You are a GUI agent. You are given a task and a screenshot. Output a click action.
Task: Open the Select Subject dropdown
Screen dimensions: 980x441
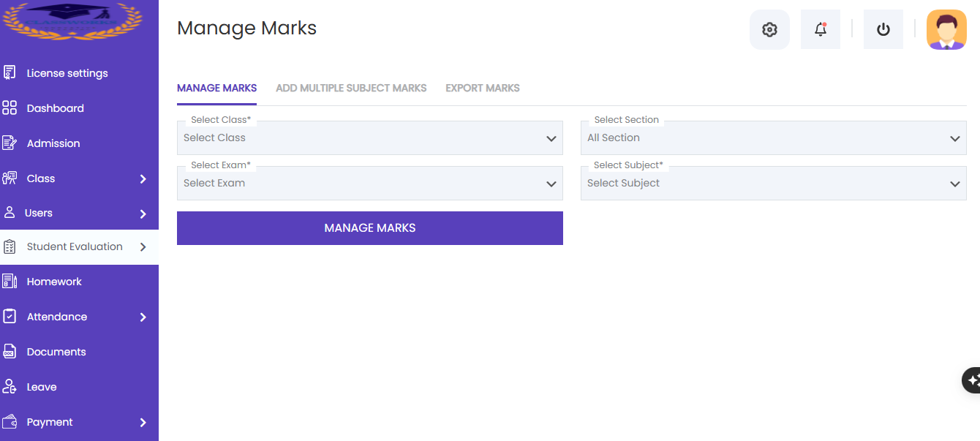tap(774, 183)
